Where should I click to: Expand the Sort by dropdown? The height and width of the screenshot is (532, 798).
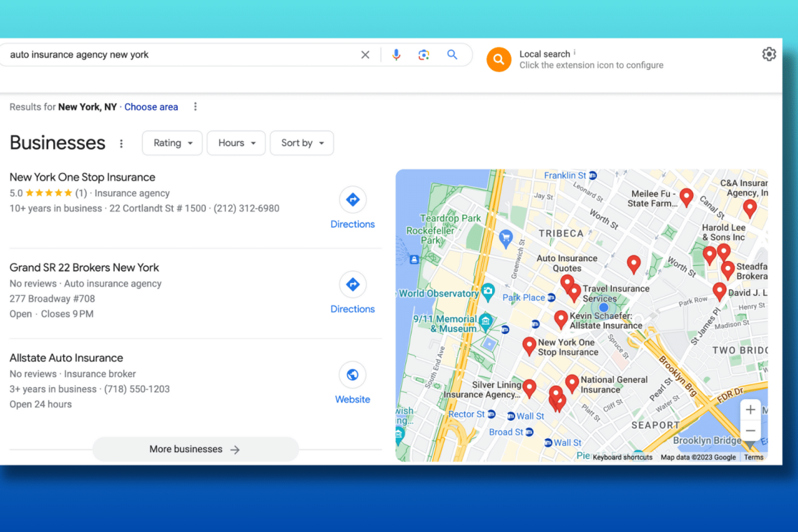point(302,143)
